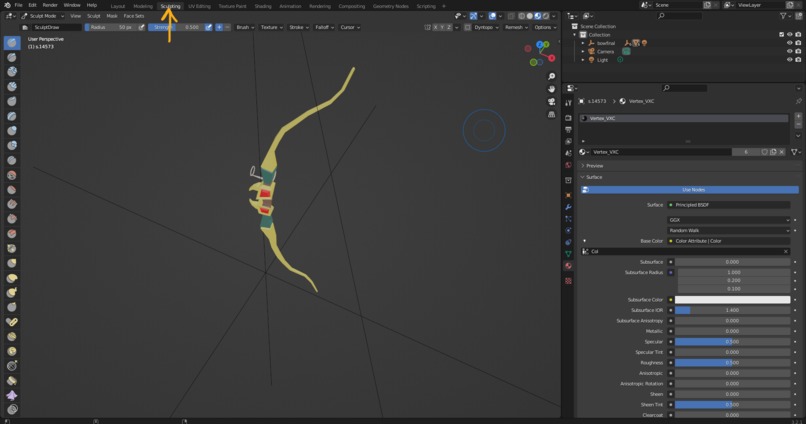This screenshot has width=806, height=424.
Task: Open the Remesh dropdown
Action: (x=516, y=27)
